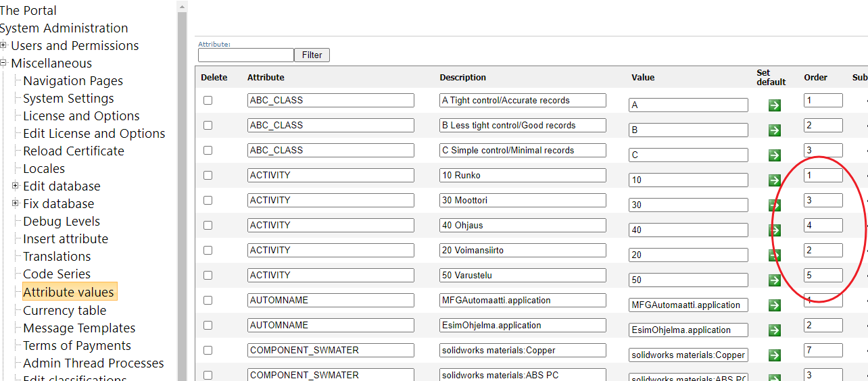Check delete box for ABC_CLASS A row
Image resolution: width=868 pixels, height=381 pixels.
(x=208, y=100)
